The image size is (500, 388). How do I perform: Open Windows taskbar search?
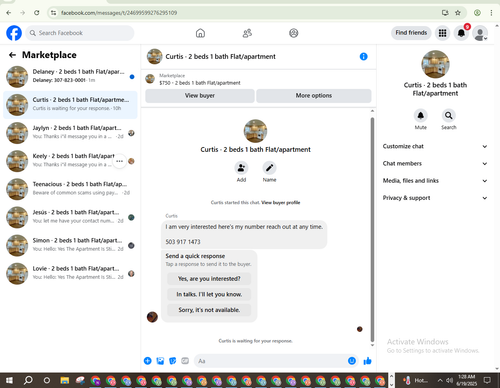[x=28, y=380]
